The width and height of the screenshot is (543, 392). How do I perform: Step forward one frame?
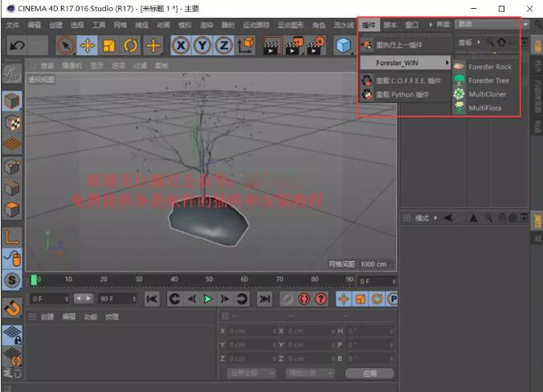click(x=224, y=299)
